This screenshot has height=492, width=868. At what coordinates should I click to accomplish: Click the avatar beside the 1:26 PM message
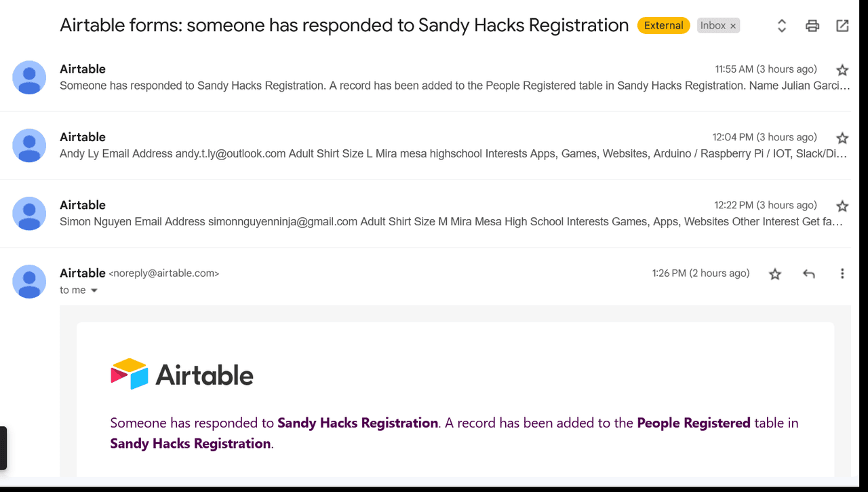point(29,281)
